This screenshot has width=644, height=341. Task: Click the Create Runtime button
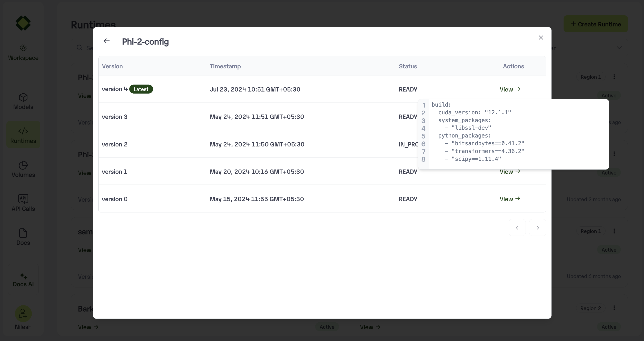[595, 24]
